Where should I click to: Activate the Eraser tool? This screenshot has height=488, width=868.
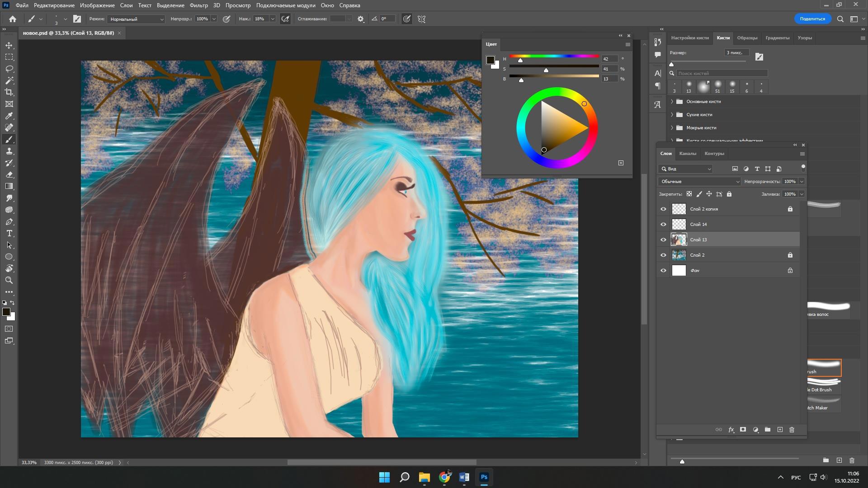coord(9,174)
